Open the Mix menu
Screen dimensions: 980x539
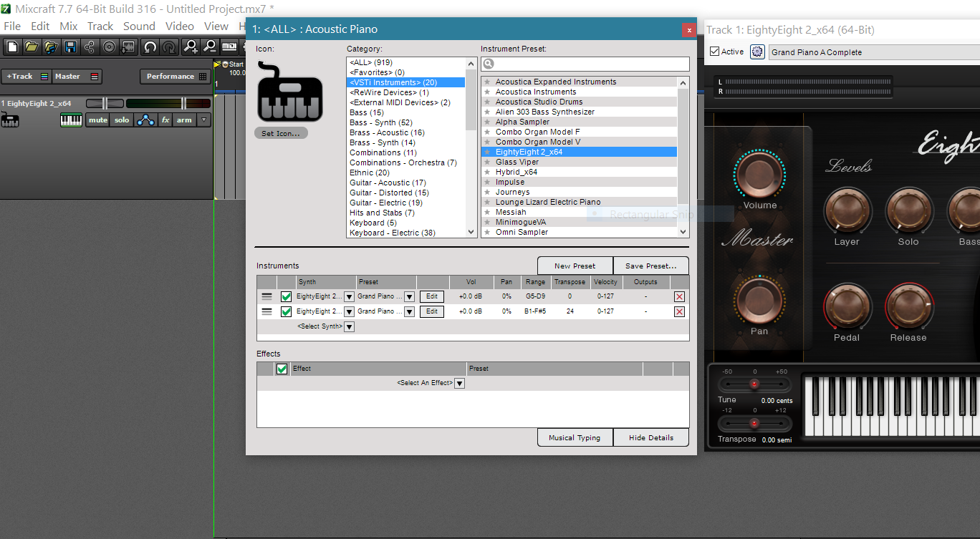point(69,26)
